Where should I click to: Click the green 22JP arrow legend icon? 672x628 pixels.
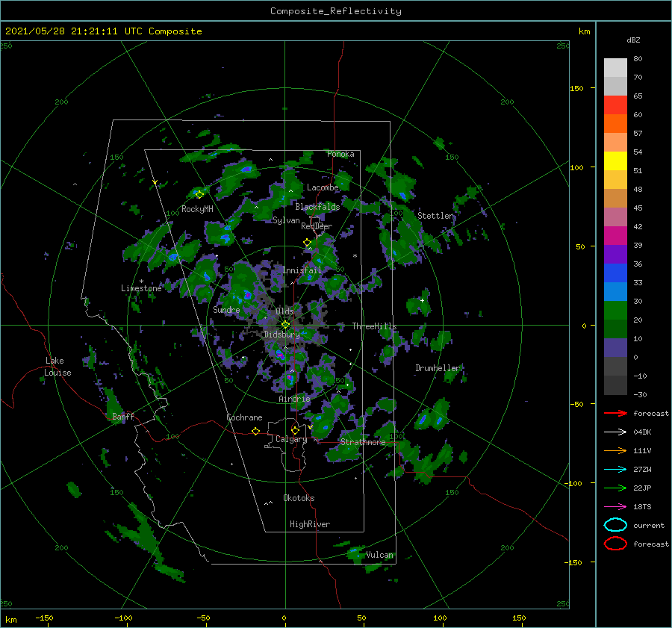(x=615, y=488)
